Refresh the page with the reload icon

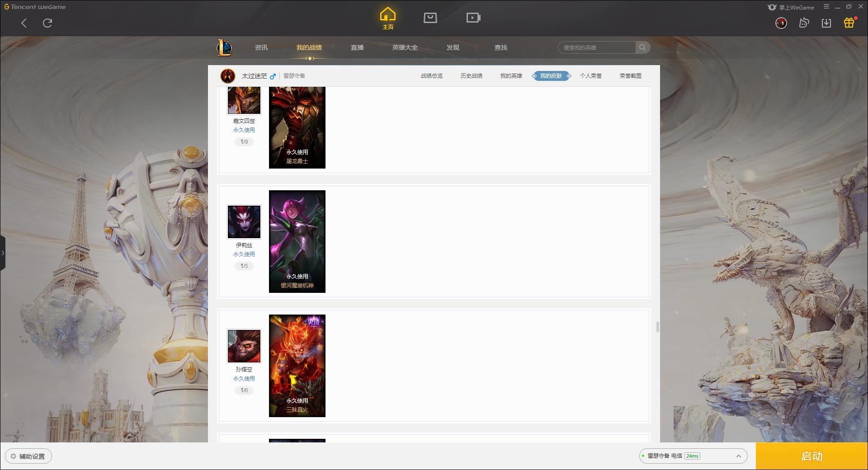[x=47, y=23]
